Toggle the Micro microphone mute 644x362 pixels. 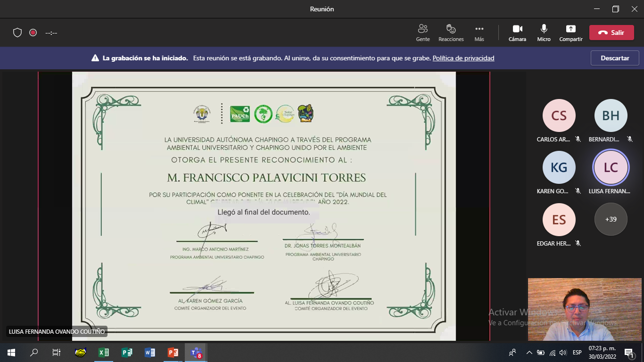tap(544, 33)
